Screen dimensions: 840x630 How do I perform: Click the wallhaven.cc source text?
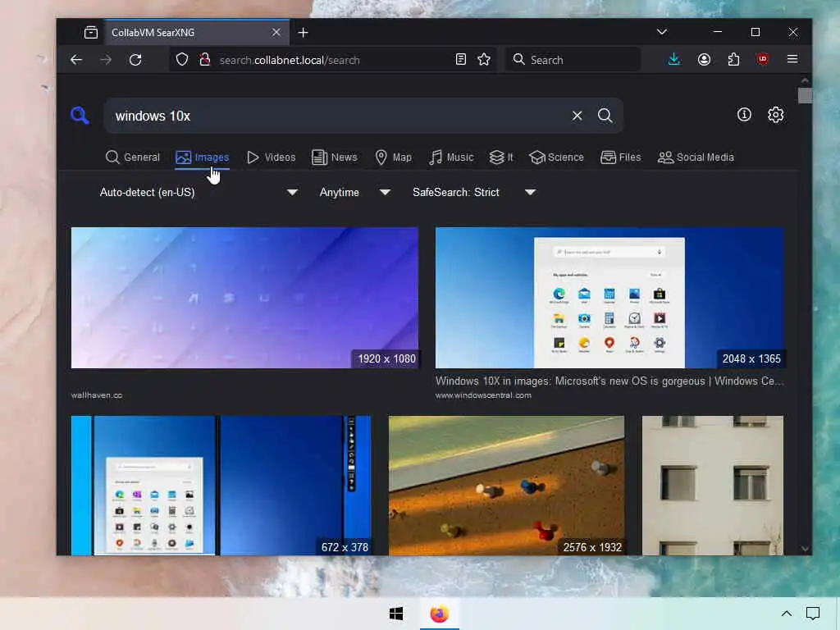tap(97, 395)
